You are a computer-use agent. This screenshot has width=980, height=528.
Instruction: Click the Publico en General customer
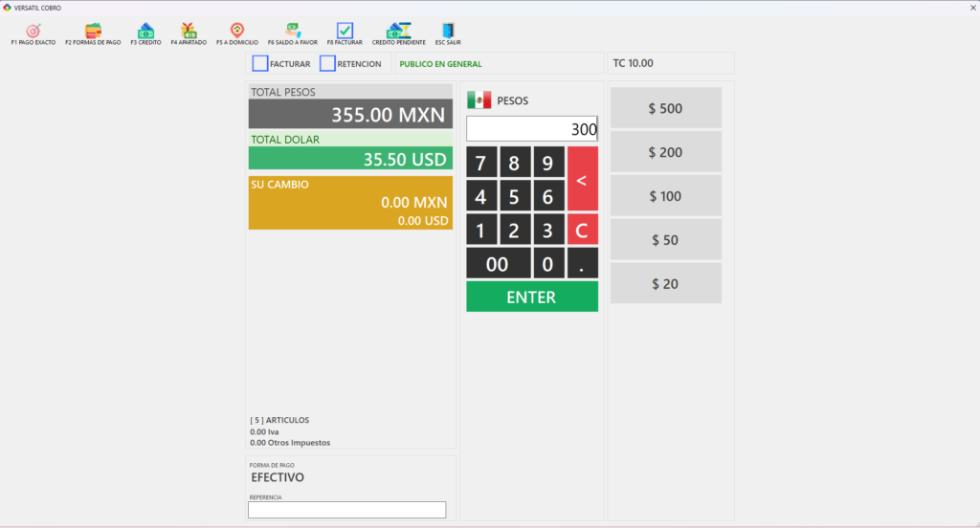click(x=440, y=64)
